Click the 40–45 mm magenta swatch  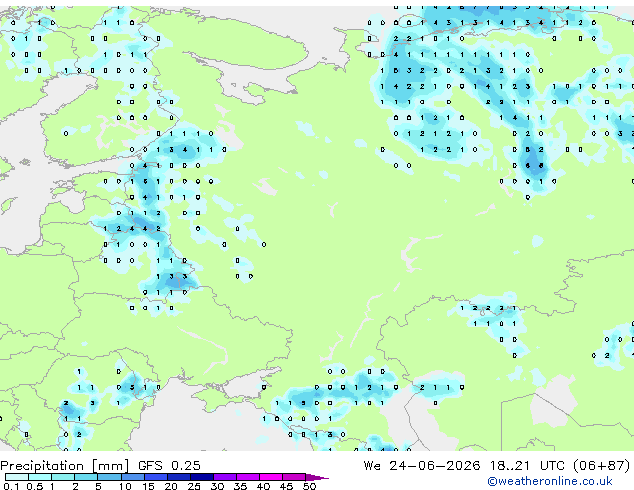click(x=271, y=477)
